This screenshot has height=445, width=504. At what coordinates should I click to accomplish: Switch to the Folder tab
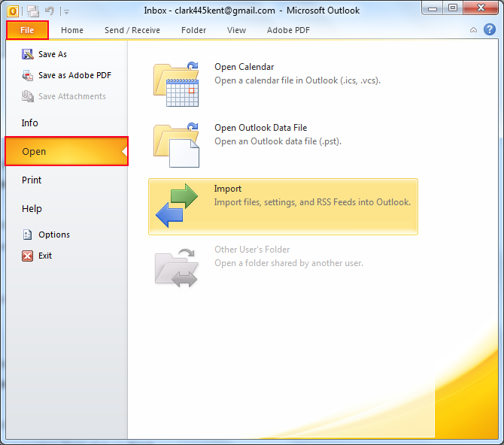coord(193,30)
